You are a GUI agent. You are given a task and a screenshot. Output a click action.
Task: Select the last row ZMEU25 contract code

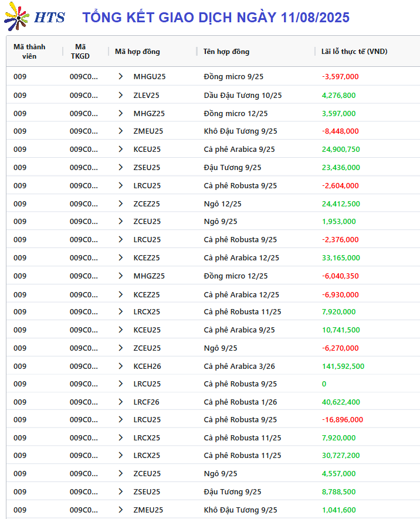148,510
